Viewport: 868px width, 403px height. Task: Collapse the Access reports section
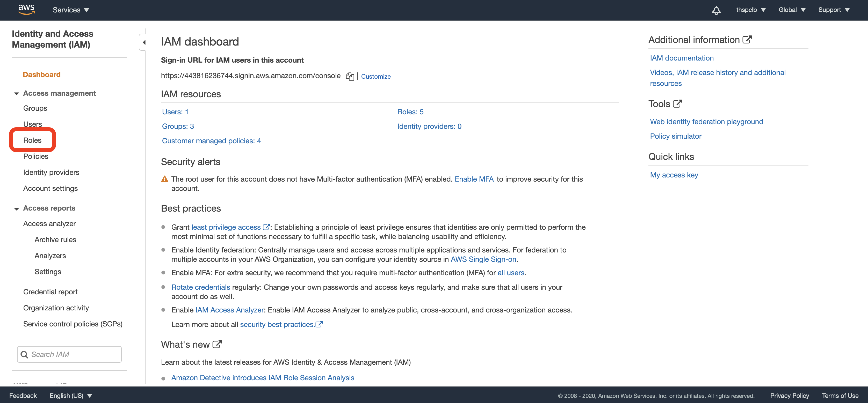pyautogui.click(x=16, y=209)
